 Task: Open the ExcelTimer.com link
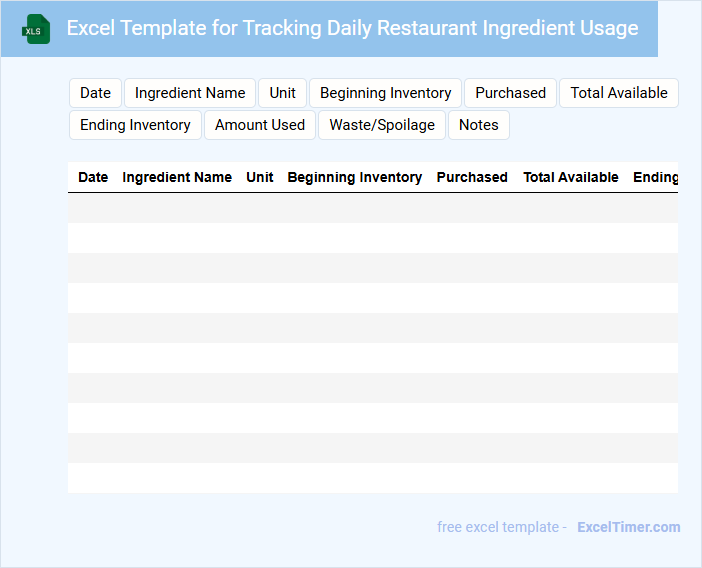[628, 527]
